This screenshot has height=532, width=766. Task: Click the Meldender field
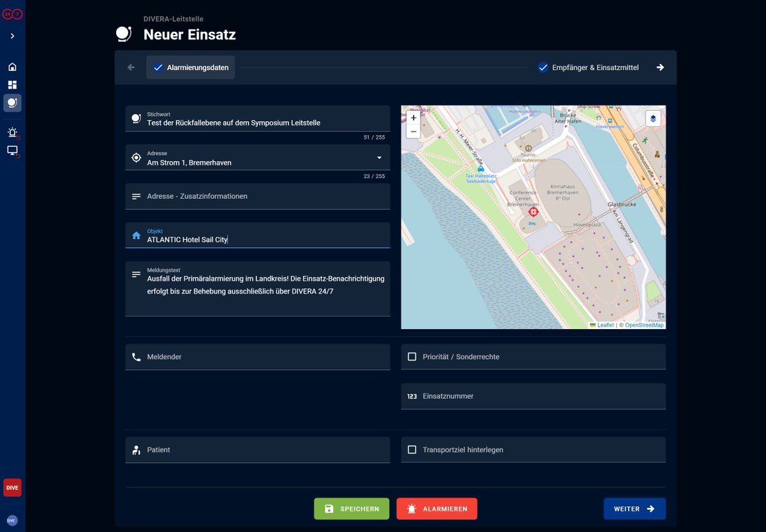257,357
